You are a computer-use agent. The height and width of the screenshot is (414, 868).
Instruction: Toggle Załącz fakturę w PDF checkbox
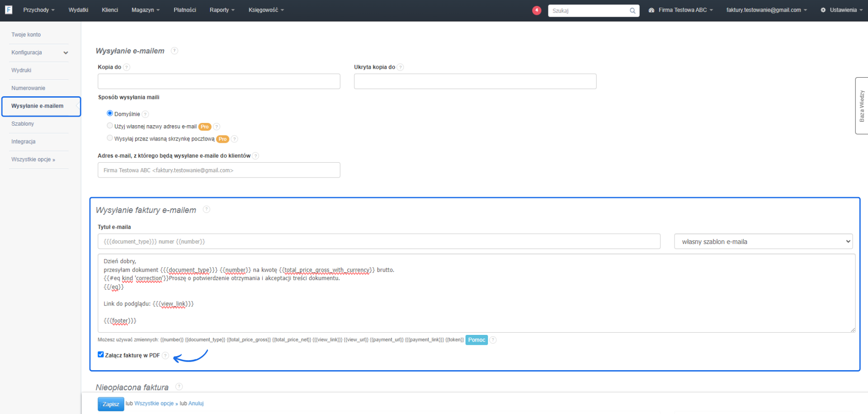(x=101, y=354)
